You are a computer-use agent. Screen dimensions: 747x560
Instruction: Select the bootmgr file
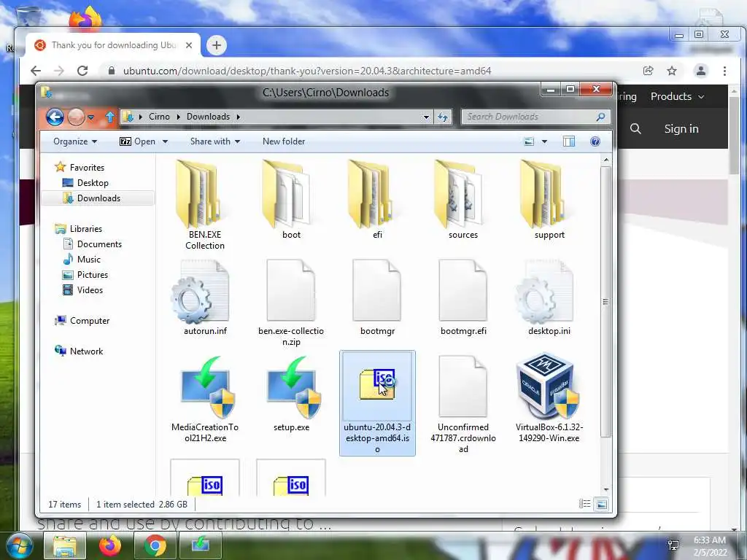tap(377, 297)
